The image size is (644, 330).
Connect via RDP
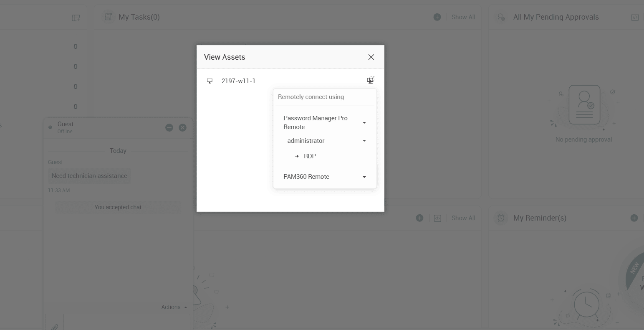click(310, 156)
